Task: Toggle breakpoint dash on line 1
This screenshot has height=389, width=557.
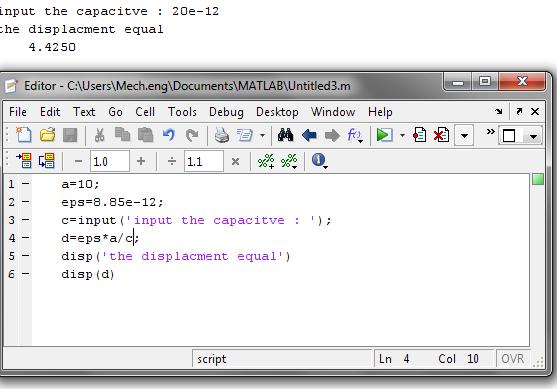Action: tap(26, 184)
